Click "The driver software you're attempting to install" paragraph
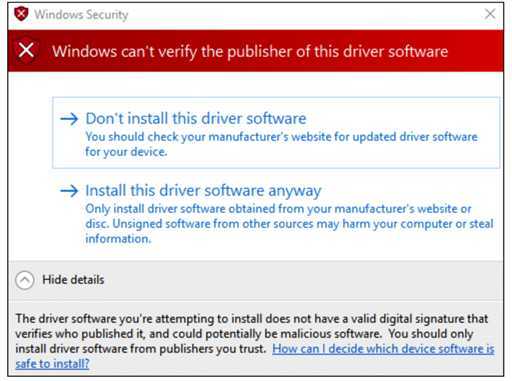This screenshot has height=381, width=512. coord(255,341)
